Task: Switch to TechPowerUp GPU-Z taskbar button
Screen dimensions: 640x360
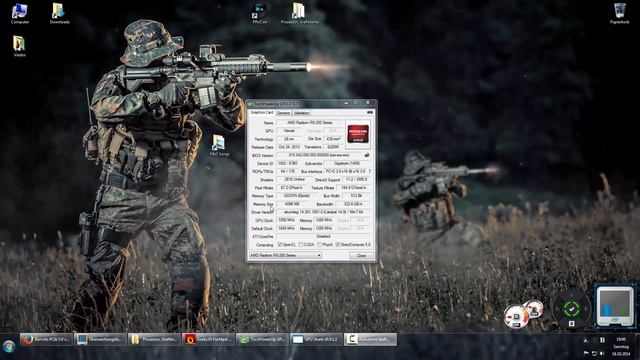Action: (262, 340)
